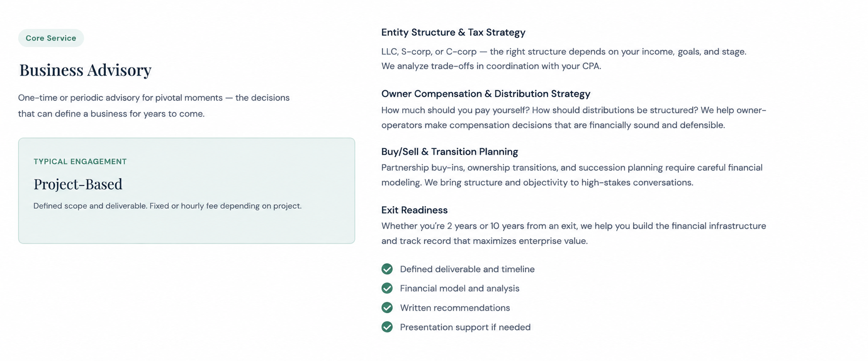868x361 pixels.
Task: Click the checkmark icon beside Financial model and analysis
Action: (x=387, y=288)
